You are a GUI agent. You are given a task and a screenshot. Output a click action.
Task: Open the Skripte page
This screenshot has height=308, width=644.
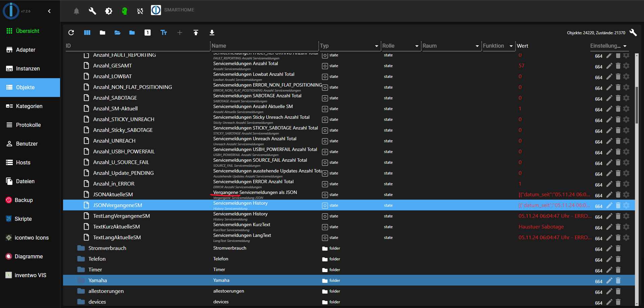30,219
